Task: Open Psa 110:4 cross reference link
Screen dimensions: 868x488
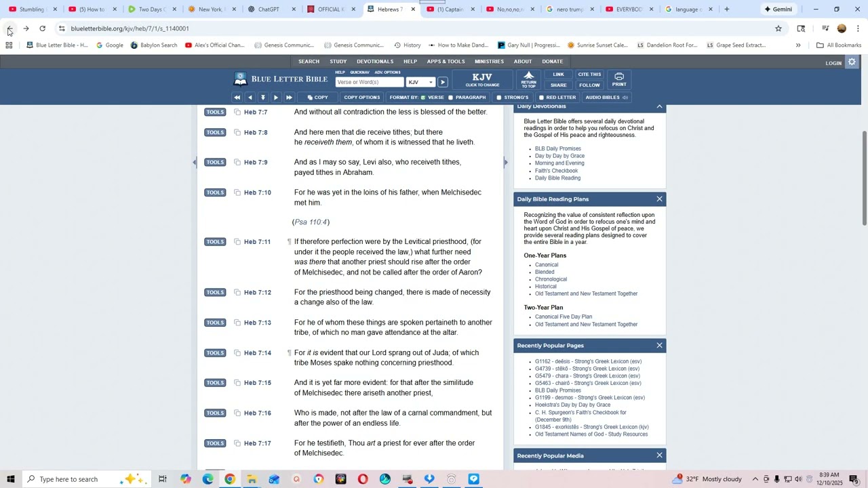Action: 311,222
